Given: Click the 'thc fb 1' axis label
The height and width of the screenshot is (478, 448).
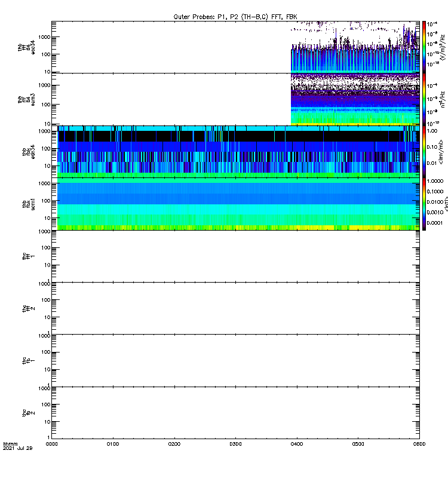Looking at the screenshot, I should 29,361.
